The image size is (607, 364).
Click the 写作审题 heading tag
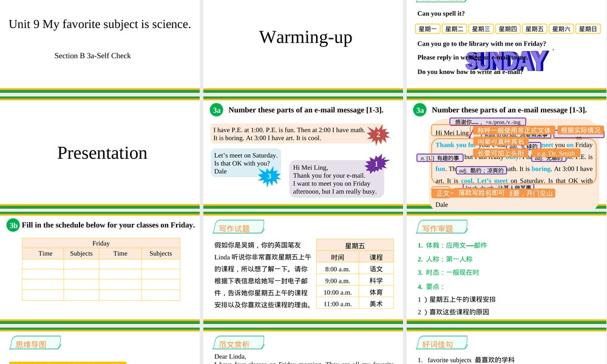[442, 227]
